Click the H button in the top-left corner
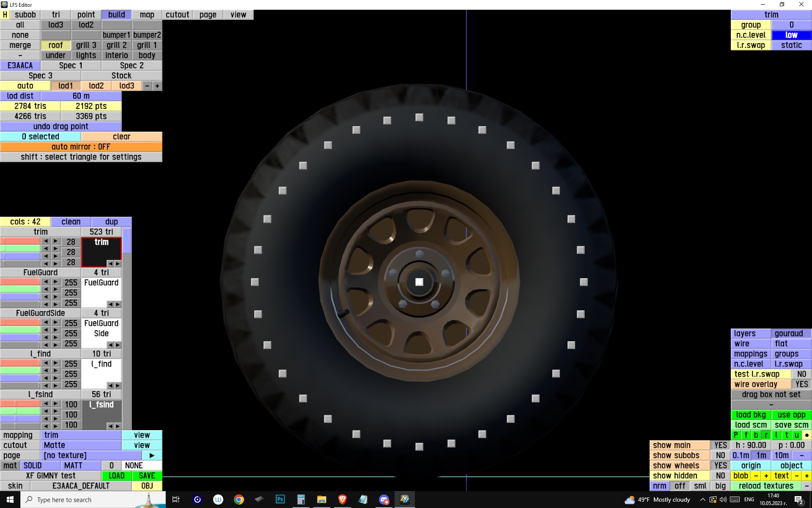The height and width of the screenshot is (508, 812). (x=5, y=15)
